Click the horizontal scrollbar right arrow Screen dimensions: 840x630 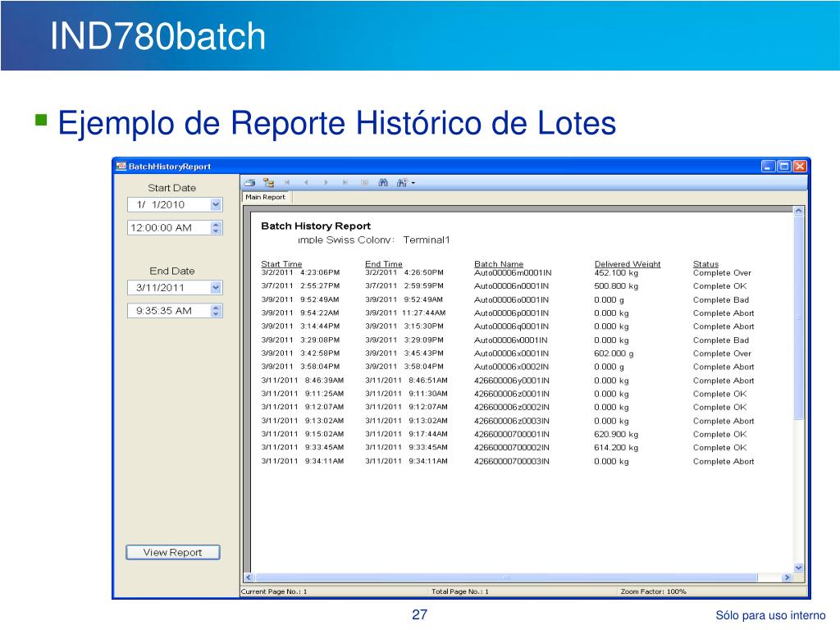[787, 577]
